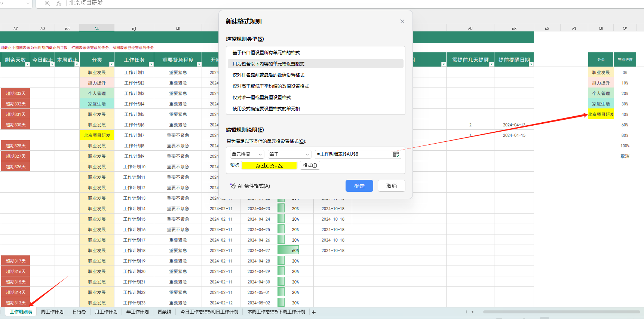
Task: Click yellow 北京项目研发 cell in AU column
Action: click(x=601, y=114)
